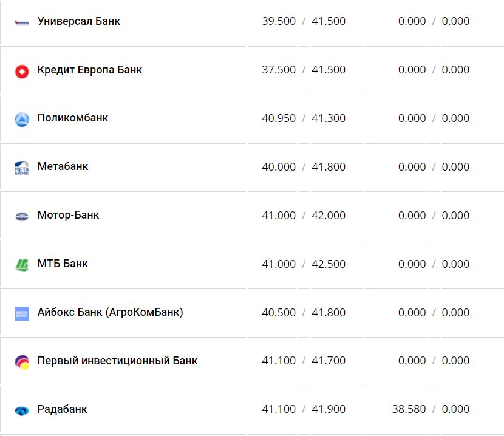Open the Поликомбанк bank name link
Image resolution: width=504 pixels, height=436 pixels.
click(73, 118)
